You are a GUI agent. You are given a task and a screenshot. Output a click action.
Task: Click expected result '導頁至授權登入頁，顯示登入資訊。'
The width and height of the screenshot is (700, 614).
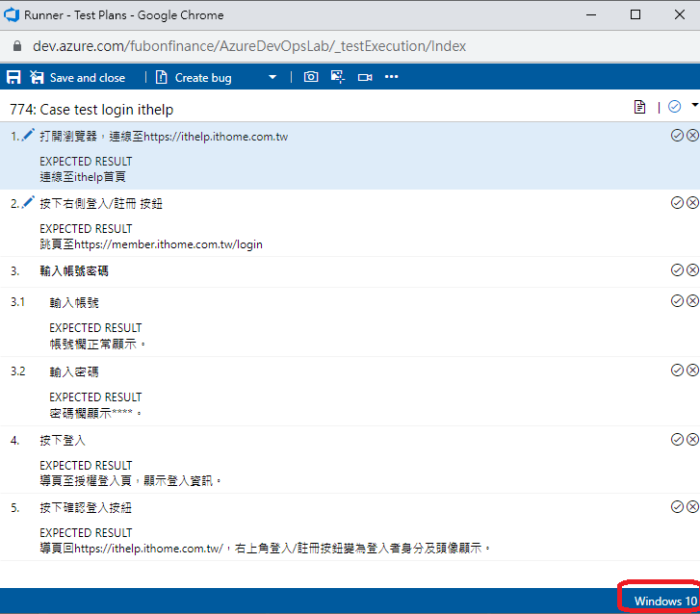tap(131, 481)
